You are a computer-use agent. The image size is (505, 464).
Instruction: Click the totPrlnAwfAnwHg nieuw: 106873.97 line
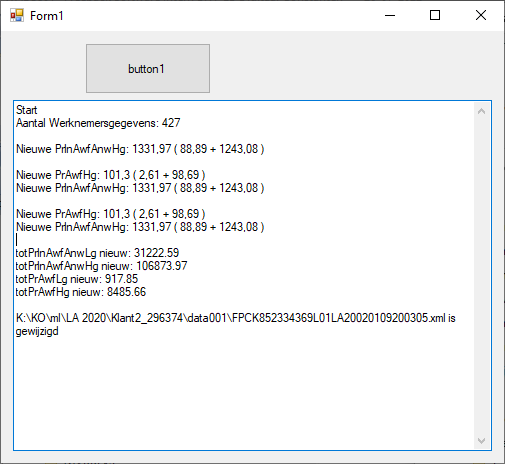[101, 266]
